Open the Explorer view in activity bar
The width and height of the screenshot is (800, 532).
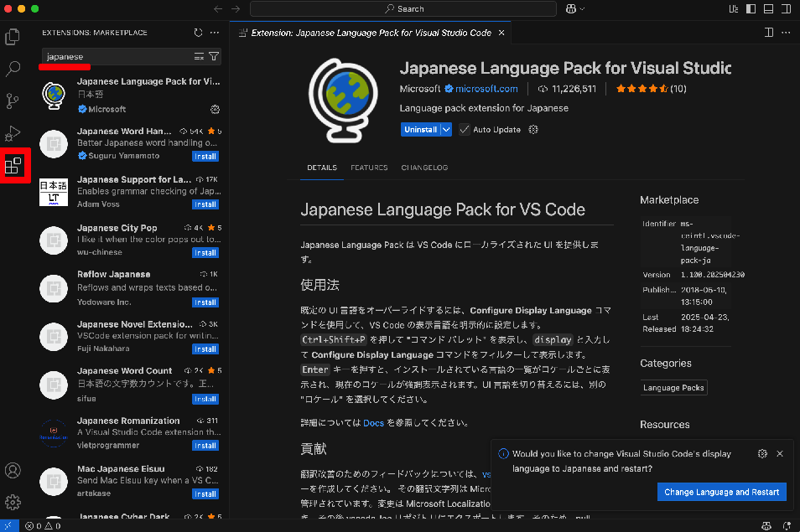pyautogui.click(x=13, y=37)
